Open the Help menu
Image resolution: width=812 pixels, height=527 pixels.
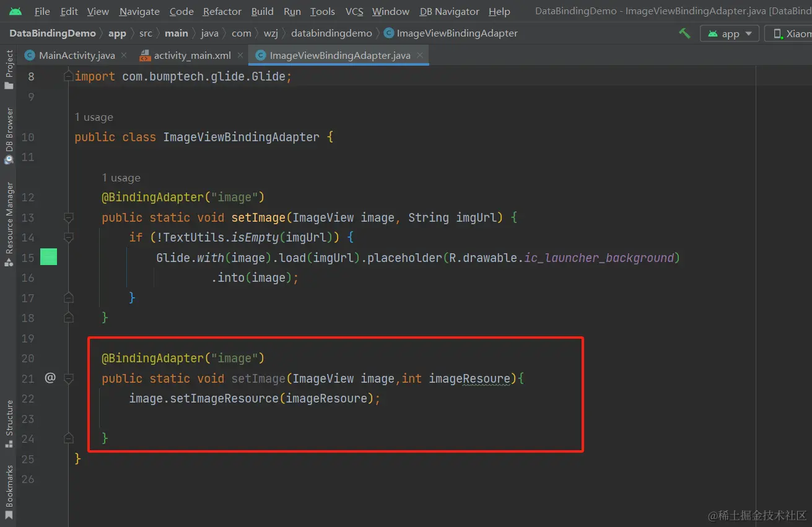tap(499, 11)
